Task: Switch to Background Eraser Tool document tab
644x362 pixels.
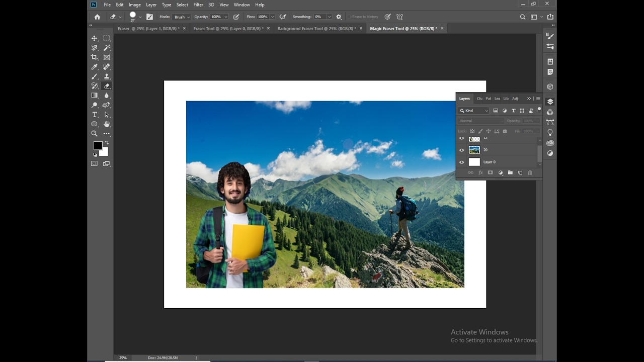Action: (x=316, y=29)
